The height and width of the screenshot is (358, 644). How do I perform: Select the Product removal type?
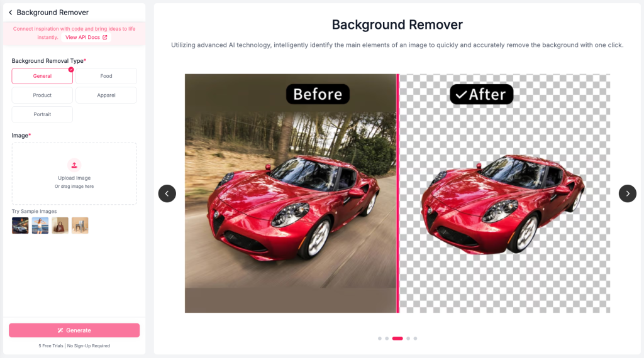point(42,95)
